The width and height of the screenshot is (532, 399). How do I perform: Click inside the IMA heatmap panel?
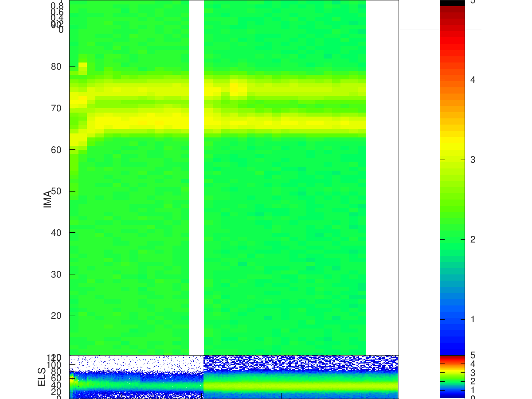pyautogui.click(x=234, y=177)
